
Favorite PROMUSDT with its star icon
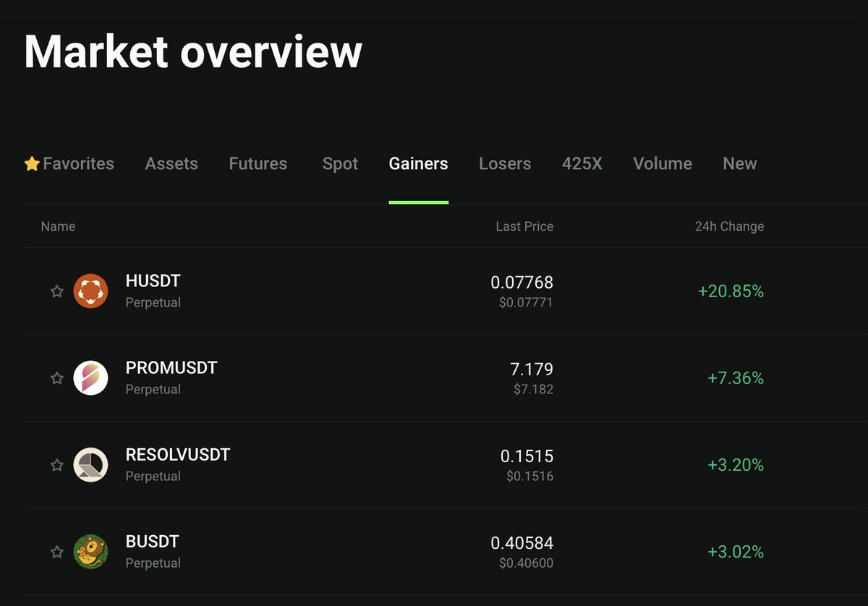coord(56,378)
